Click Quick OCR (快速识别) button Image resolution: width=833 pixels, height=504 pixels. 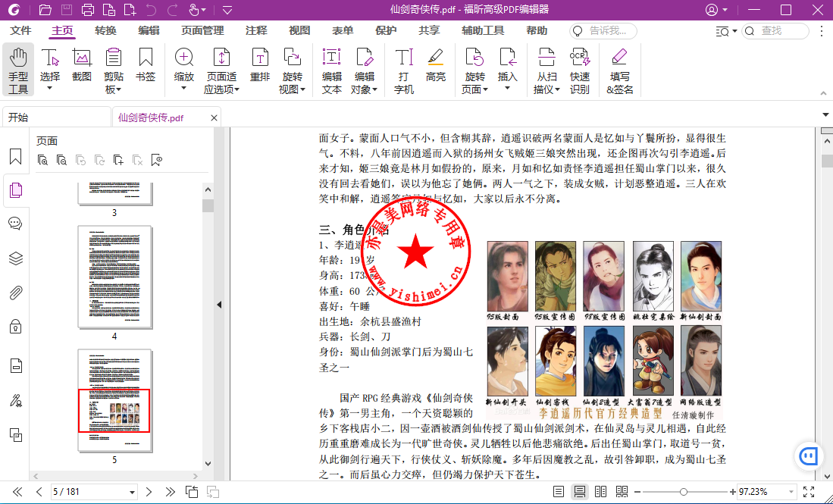click(x=580, y=70)
